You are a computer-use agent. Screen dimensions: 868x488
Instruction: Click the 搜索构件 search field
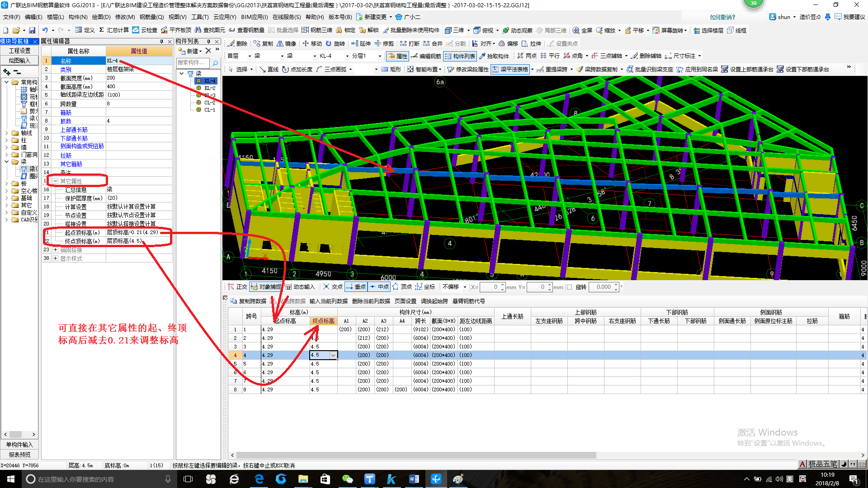pyautogui.click(x=193, y=63)
